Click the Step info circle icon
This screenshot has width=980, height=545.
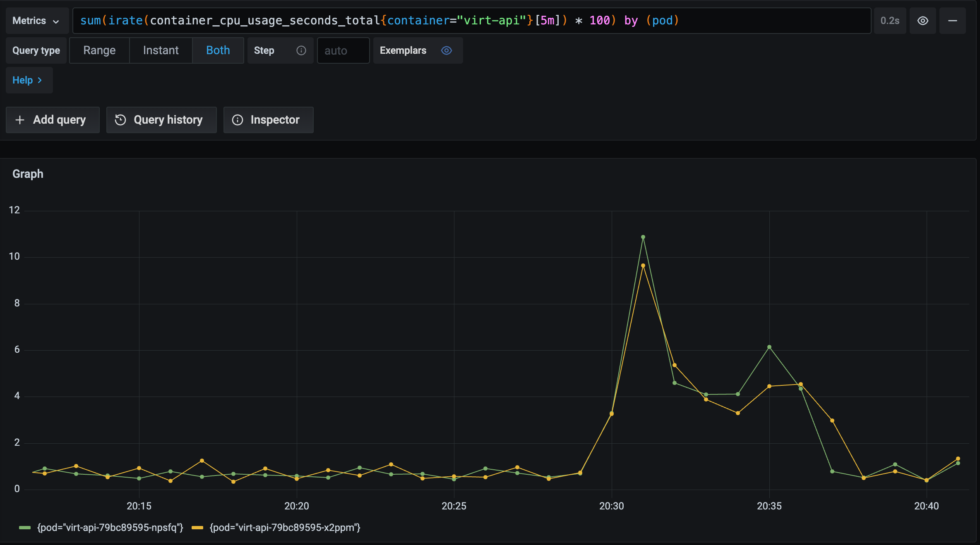click(301, 50)
